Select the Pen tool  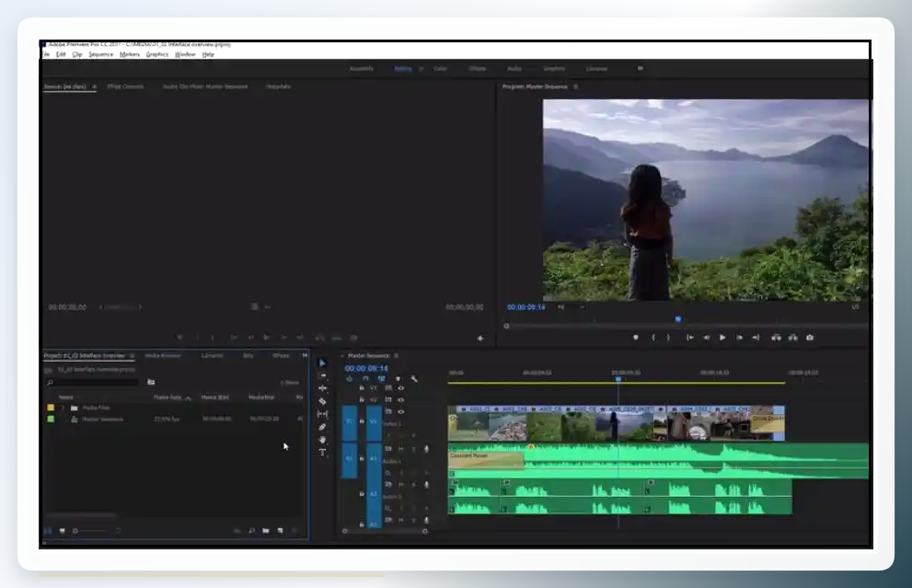point(322,427)
